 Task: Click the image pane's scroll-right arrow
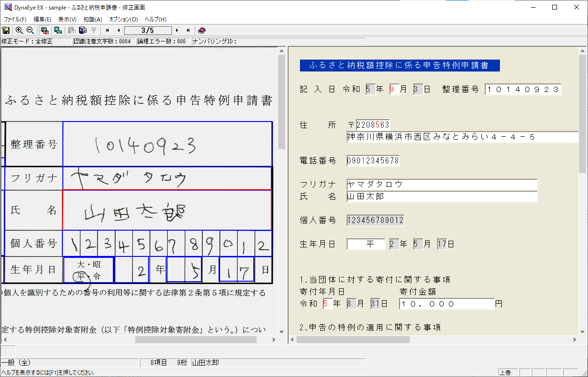pos(273,340)
